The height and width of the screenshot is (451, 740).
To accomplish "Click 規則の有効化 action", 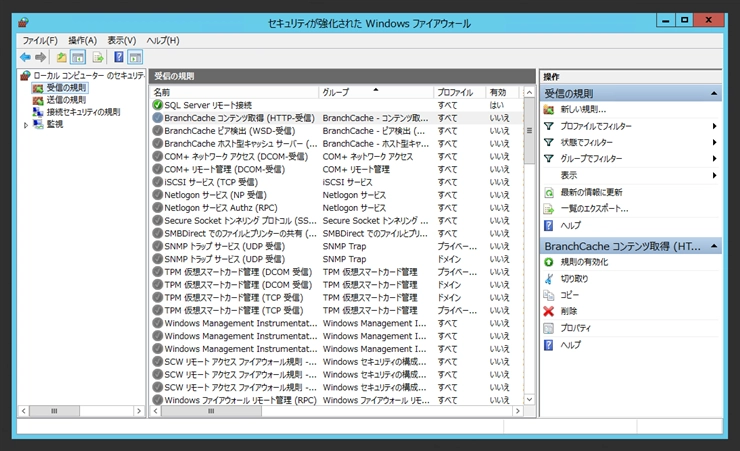I will (584, 262).
